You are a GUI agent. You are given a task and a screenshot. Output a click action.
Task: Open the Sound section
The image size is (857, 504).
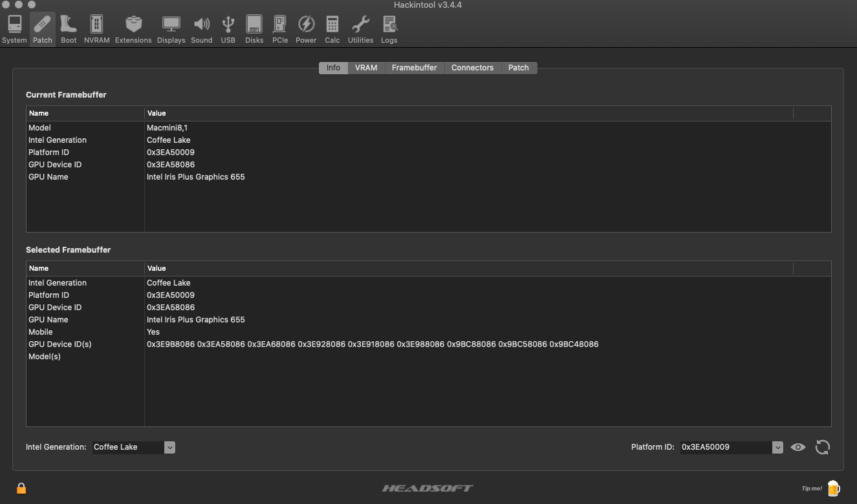coord(201,30)
